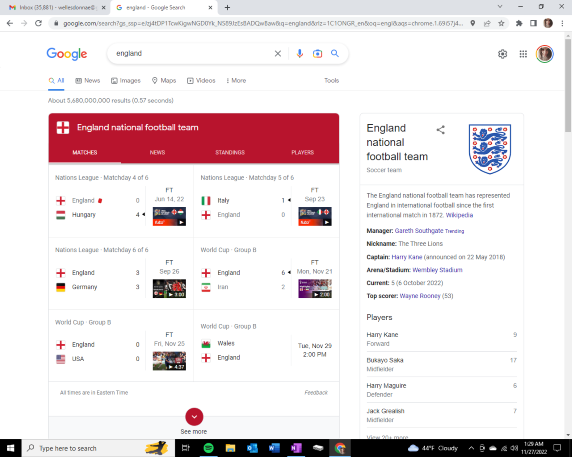
Task: Open the Wikipedia link
Action: point(459,215)
